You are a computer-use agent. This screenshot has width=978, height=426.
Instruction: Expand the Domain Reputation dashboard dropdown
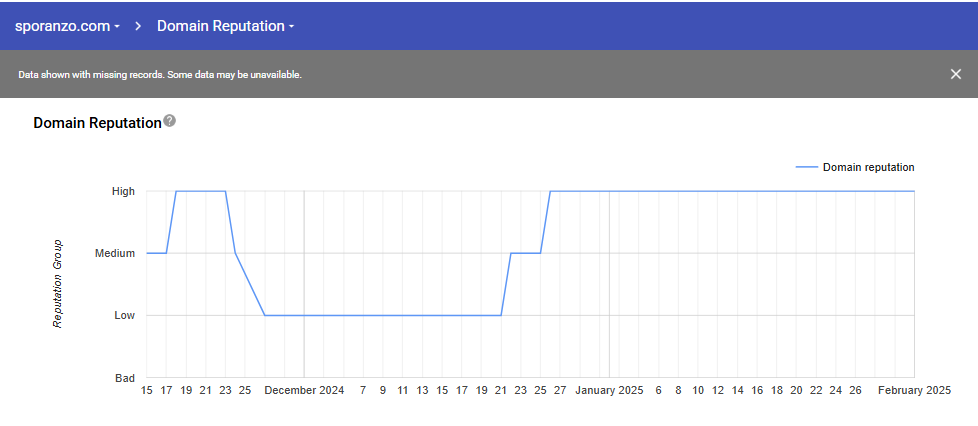[225, 26]
